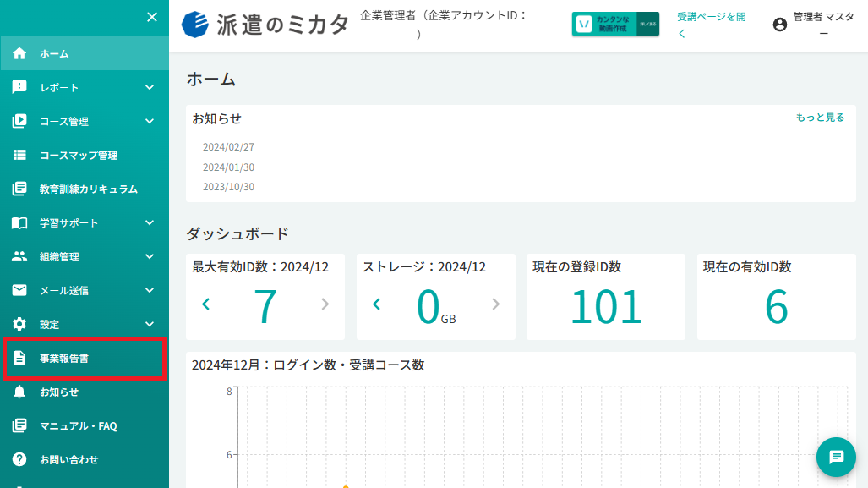Screen dimensions: 868x488
Task: Open the chat bubble button
Action: coord(836,457)
